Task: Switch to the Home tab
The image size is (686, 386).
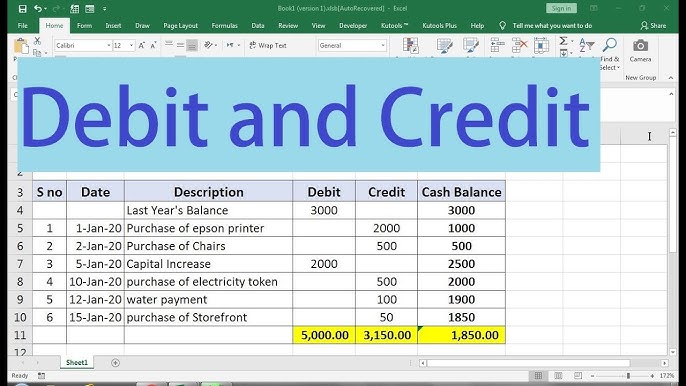Action: (54, 26)
